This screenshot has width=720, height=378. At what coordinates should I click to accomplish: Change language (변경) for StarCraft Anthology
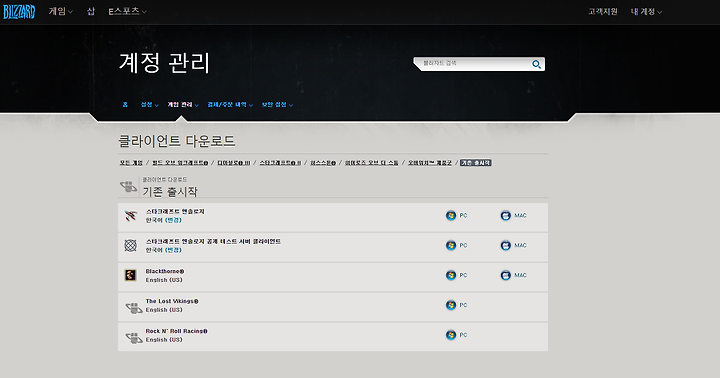(173, 220)
